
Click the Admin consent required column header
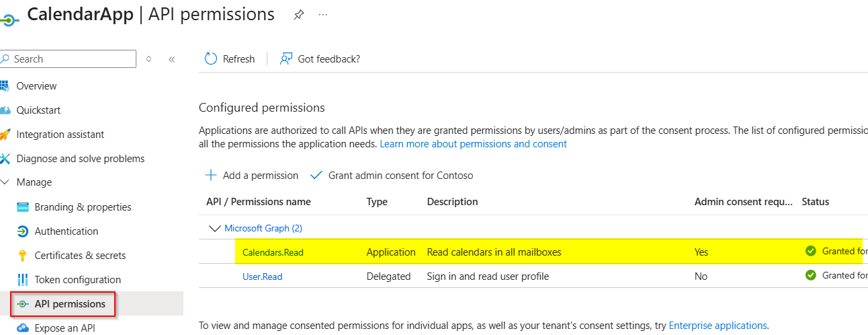tap(744, 202)
